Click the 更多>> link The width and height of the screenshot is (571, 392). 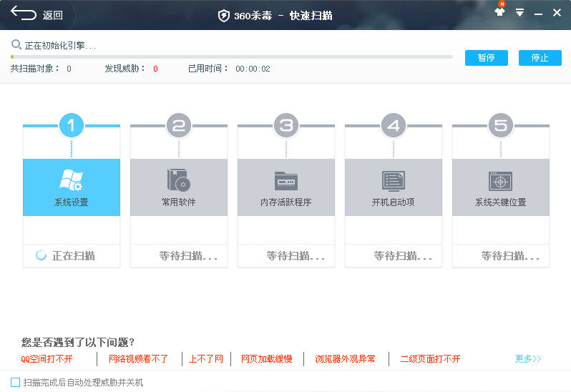(x=528, y=359)
